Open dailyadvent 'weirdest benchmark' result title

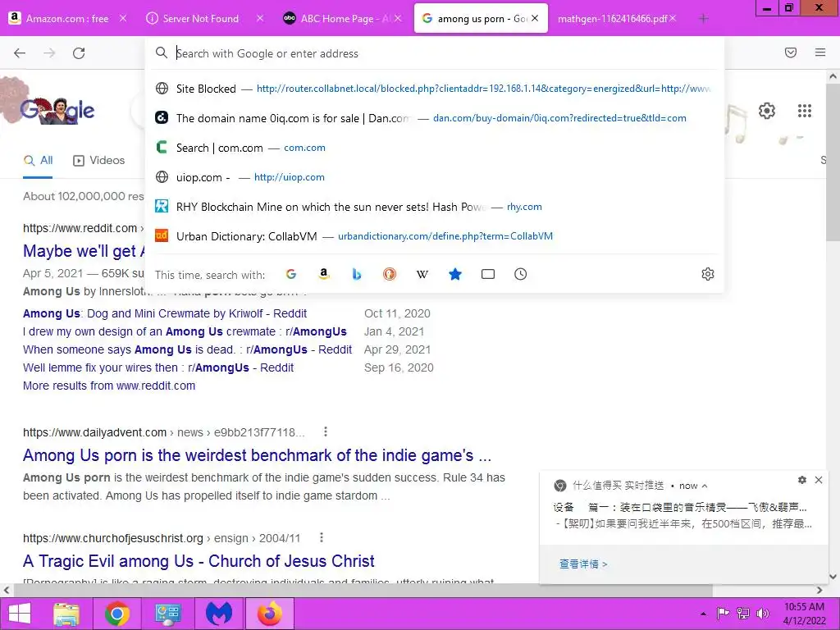pyautogui.click(x=257, y=455)
